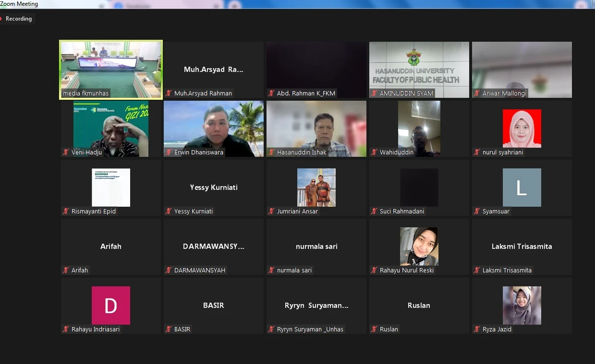Click Rahayu Indriasari's pink D avatar
Screen dimensions: 595x364
click(111, 305)
